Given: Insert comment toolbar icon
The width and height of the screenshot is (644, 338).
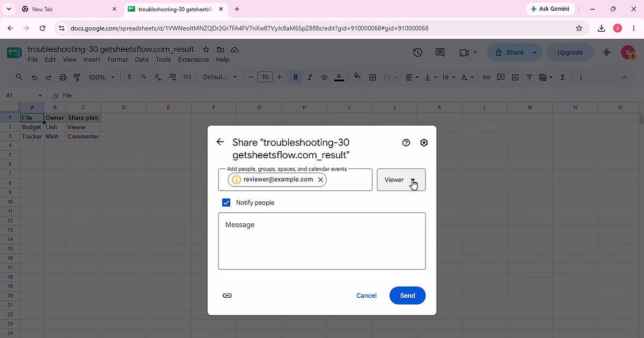Looking at the screenshot, I should [501, 77].
